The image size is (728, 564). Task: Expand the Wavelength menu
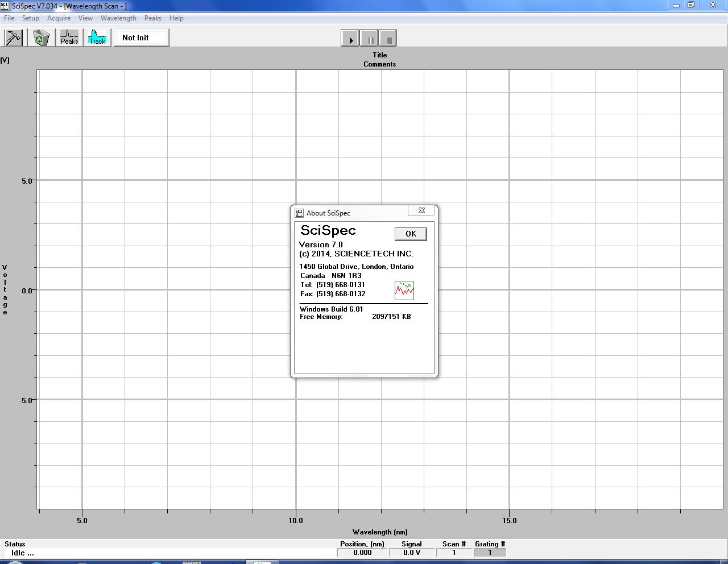click(118, 18)
